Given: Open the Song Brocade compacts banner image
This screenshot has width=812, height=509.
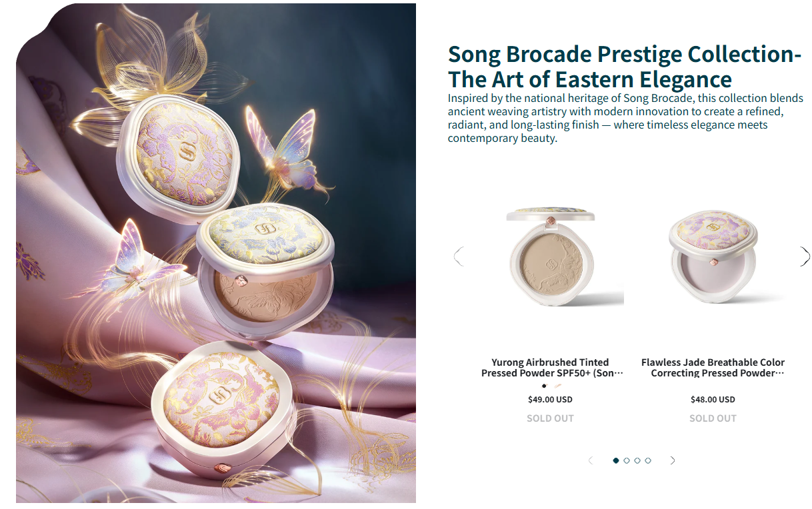Looking at the screenshot, I should click(216, 253).
